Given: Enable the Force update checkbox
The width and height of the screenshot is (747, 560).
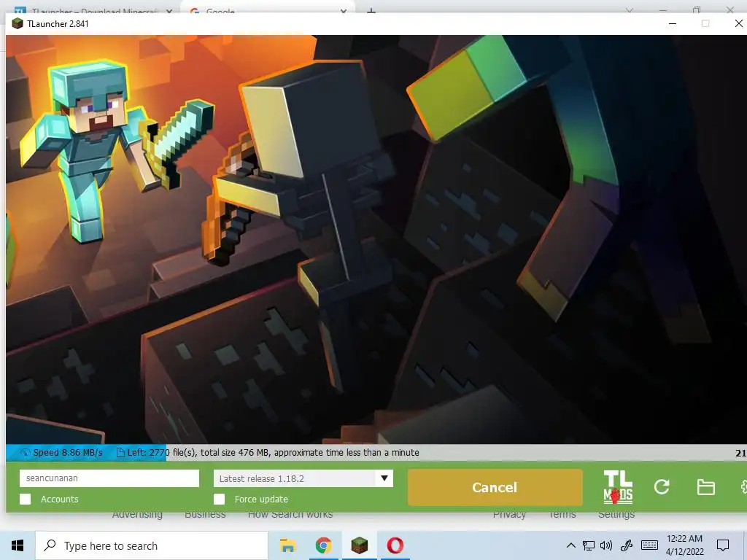Looking at the screenshot, I should [x=219, y=499].
